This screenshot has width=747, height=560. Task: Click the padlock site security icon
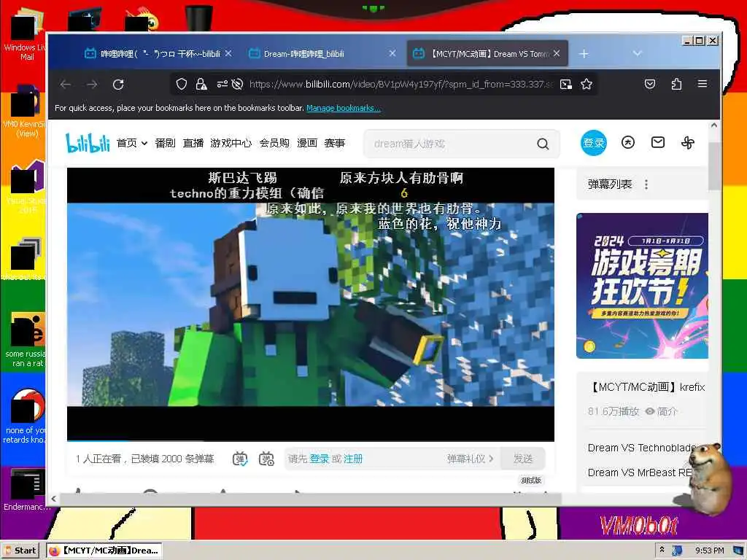[x=201, y=85]
